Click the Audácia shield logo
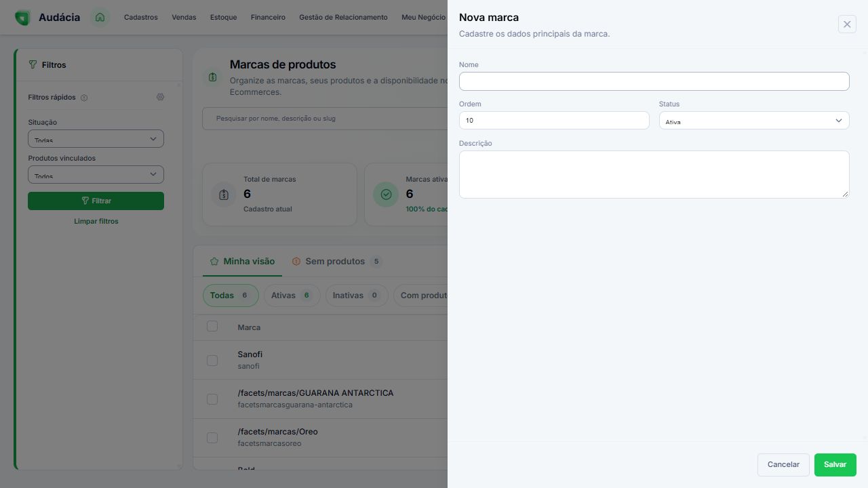 pyautogui.click(x=22, y=18)
